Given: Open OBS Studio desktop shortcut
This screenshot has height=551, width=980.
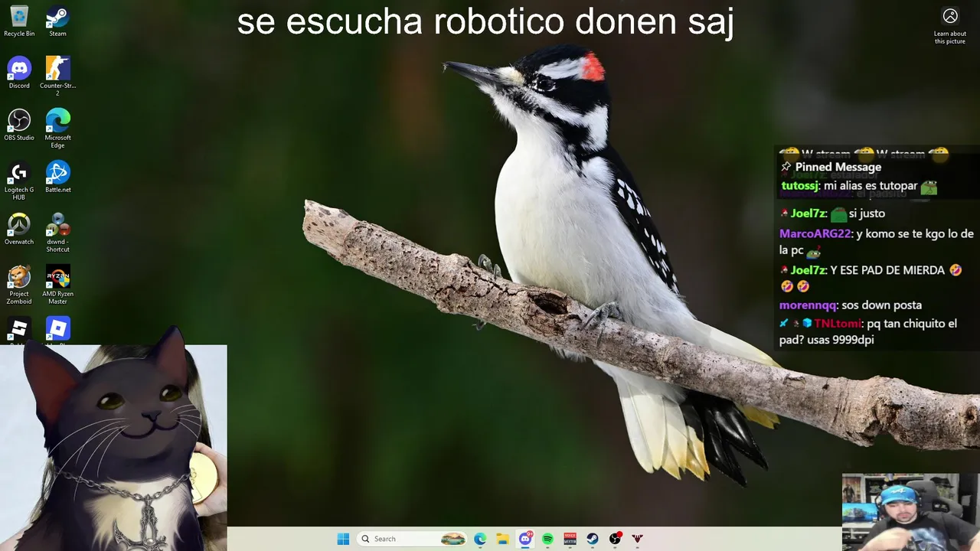Looking at the screenshot, I should pos(19,125).
